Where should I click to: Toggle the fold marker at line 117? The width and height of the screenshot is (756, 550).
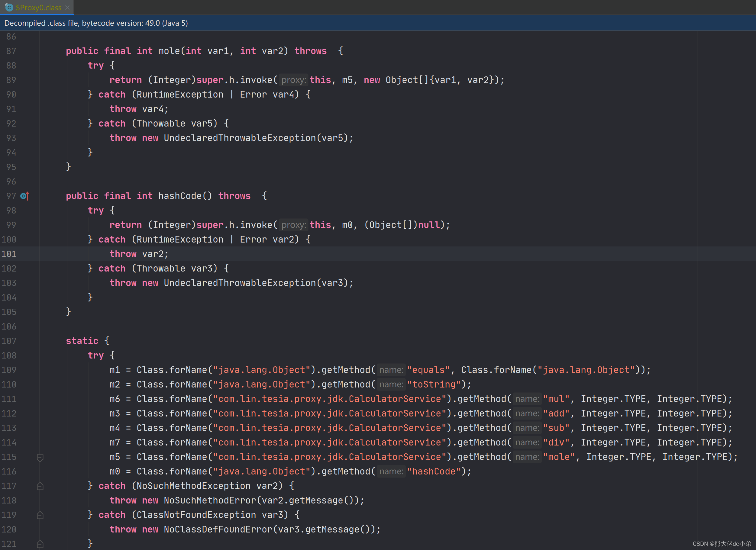coord(40,486)
